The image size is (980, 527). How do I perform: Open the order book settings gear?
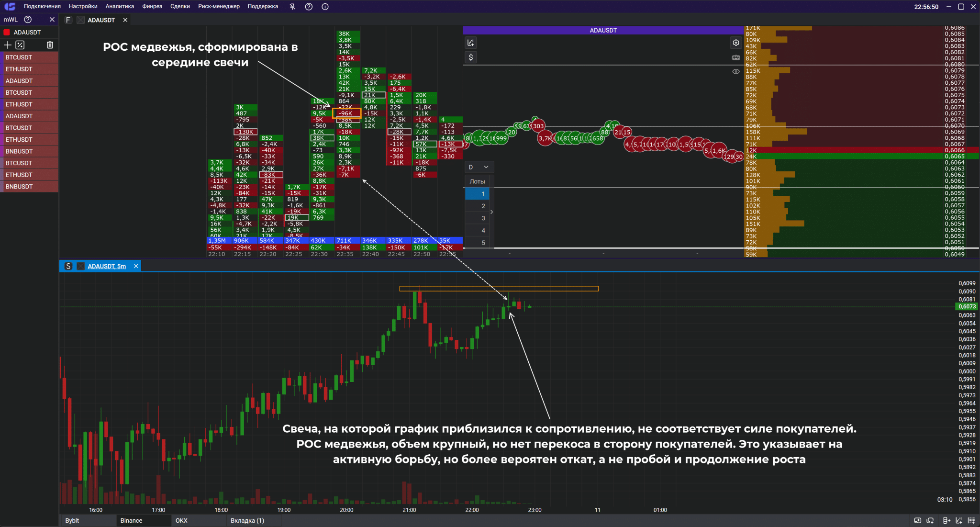tap(735, 43)
